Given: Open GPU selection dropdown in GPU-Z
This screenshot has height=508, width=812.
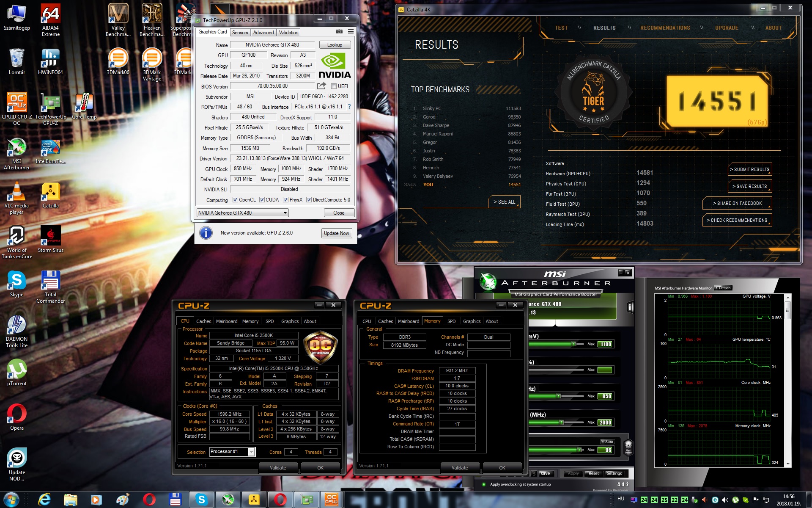Looking at the screenshot, I should click(x=243, y=213).
